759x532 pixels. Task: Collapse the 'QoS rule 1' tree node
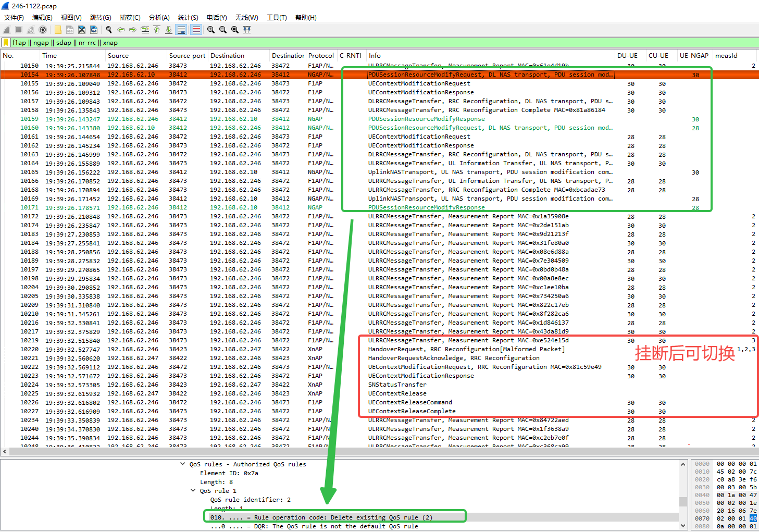tap(193, 490)
